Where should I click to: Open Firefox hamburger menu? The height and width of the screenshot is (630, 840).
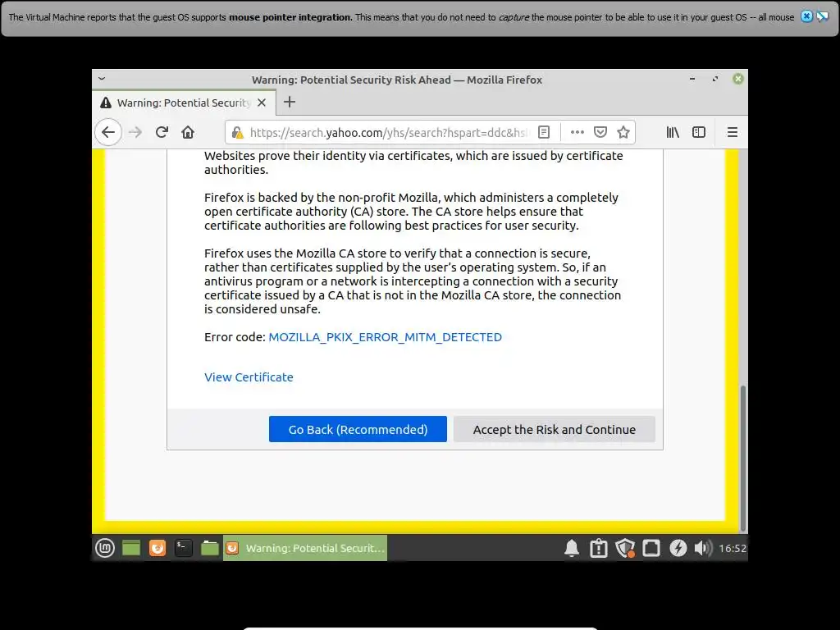click(x=733, y=132)
